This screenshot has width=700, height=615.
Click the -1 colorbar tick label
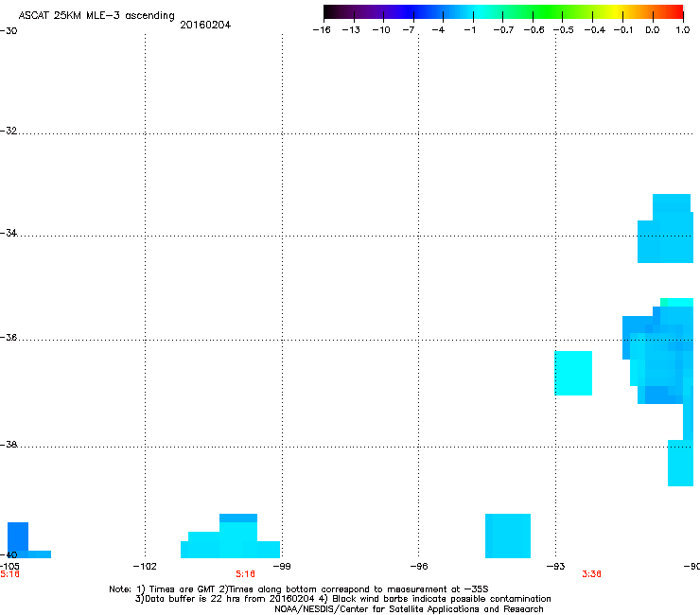(469, 30)
